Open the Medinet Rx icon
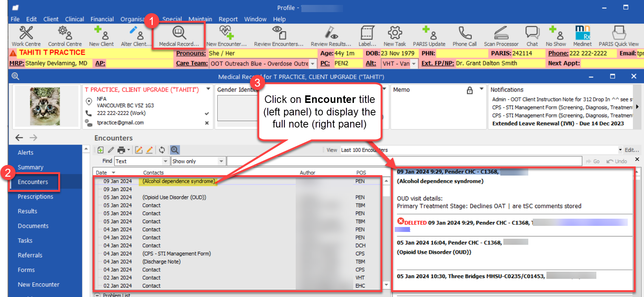This screenshot has height=297, width=644. point(582,33)
